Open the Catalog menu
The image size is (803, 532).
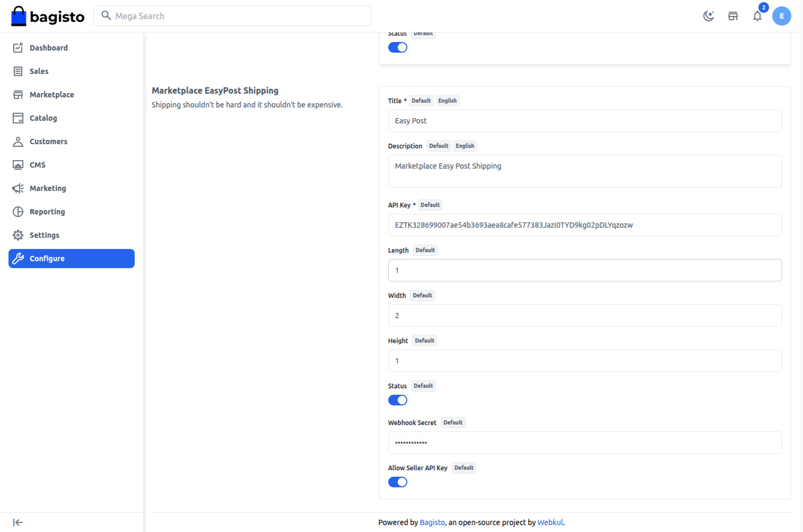71,118
